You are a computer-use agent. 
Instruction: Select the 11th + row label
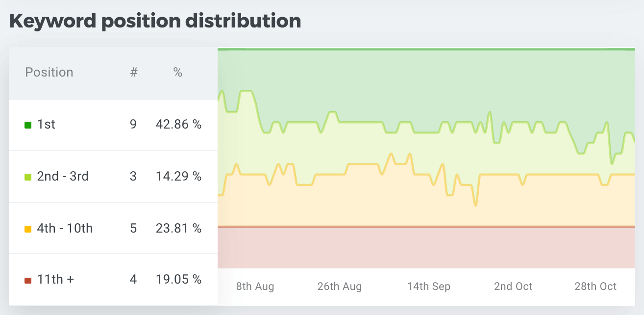(56, 280)
